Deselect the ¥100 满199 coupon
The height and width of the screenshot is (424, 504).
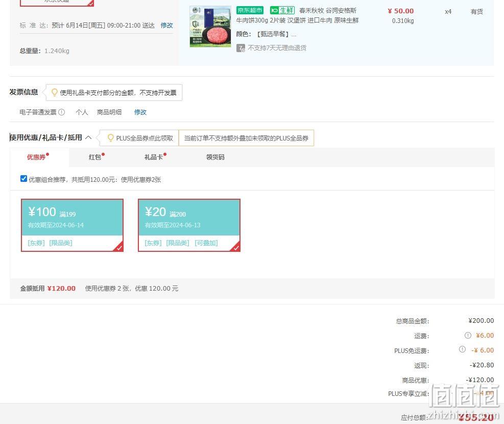click(73, 225)
